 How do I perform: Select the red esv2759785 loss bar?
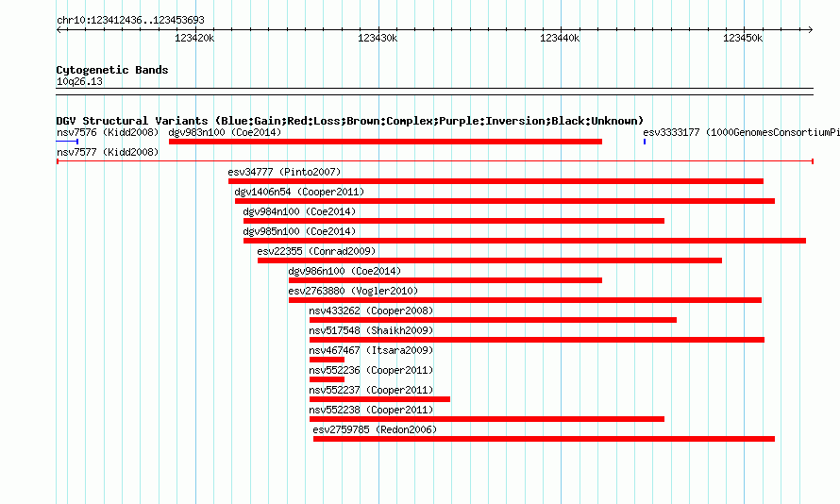544,439
